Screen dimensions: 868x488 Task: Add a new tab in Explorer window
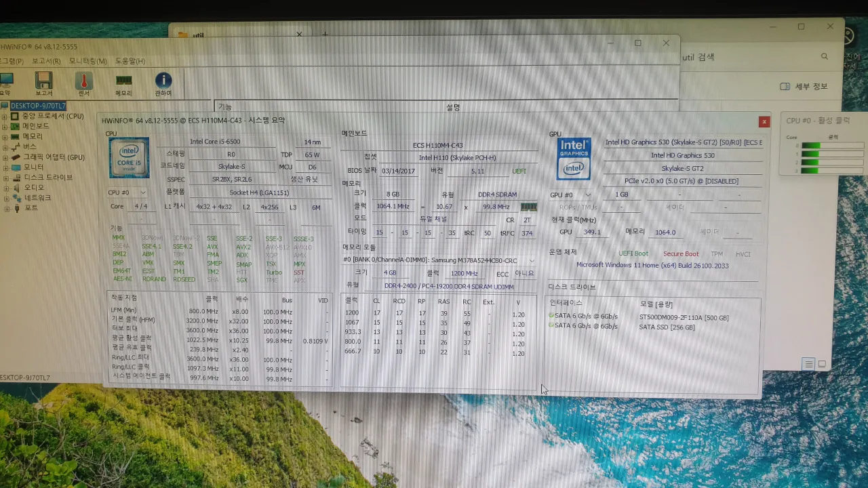pos(325,35)
